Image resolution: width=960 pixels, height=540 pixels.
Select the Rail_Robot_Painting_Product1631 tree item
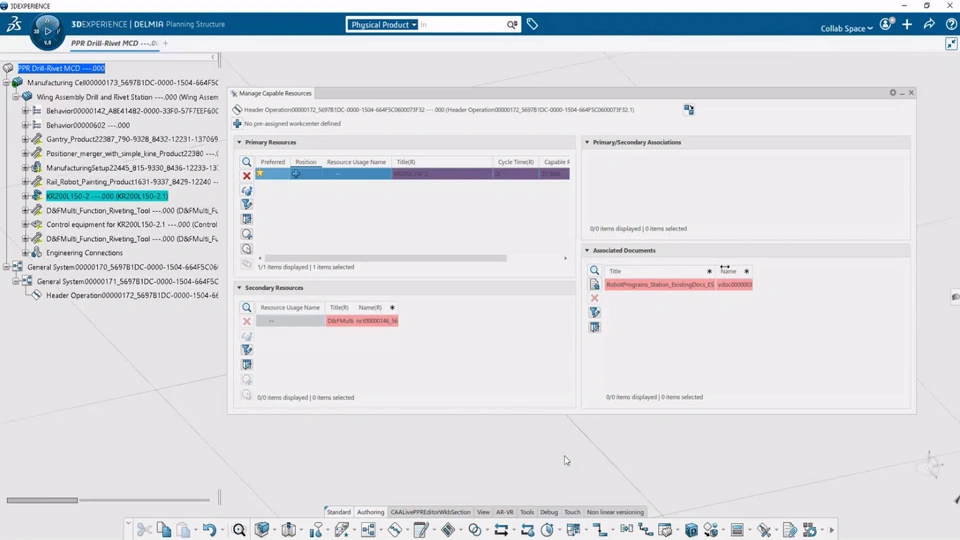[132, 182]
